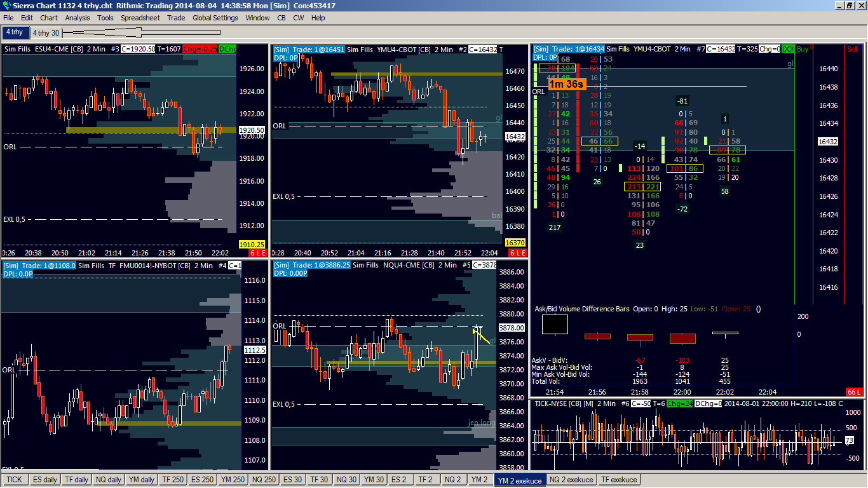Screen dimensions: 868x488
Task: Select the 'YM 2 exekuce' tab
Action: [520, 480]
